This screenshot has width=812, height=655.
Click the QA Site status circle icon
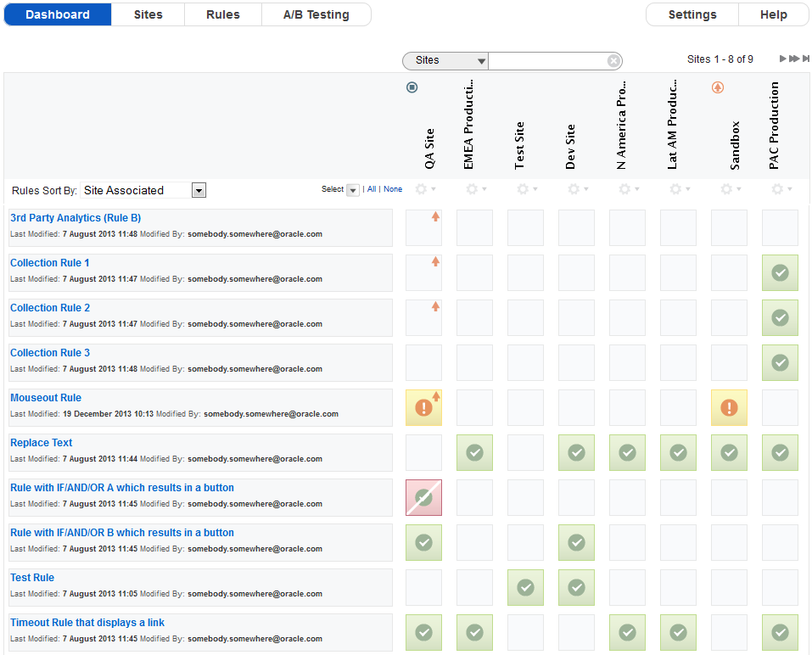(x=412, y=87)
